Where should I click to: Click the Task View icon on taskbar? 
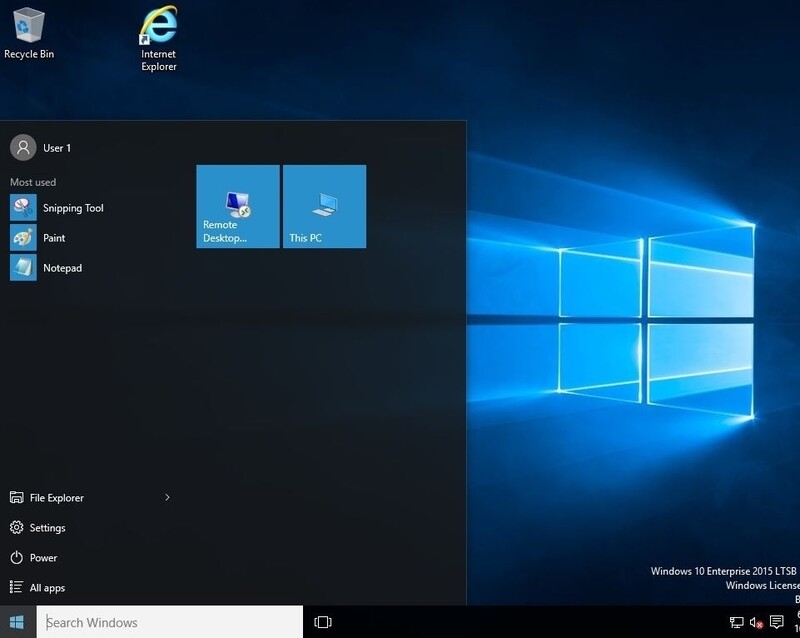tap(322, 622)
